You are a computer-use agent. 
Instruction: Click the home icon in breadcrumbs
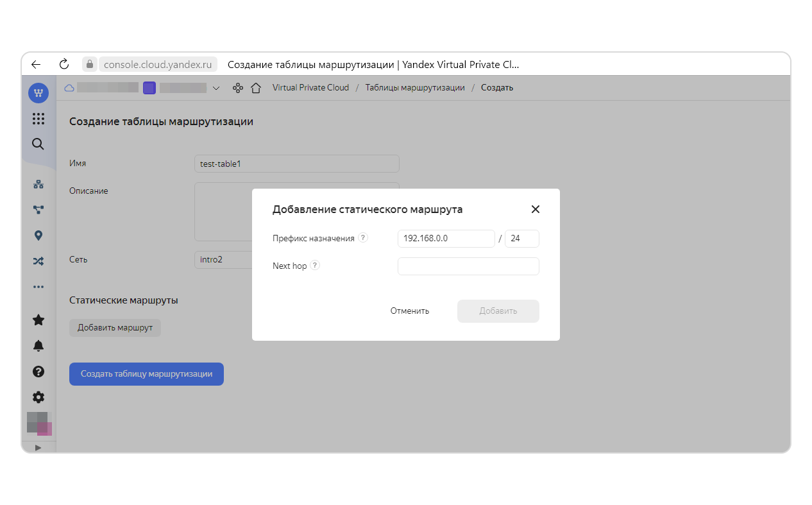point(256,88)
